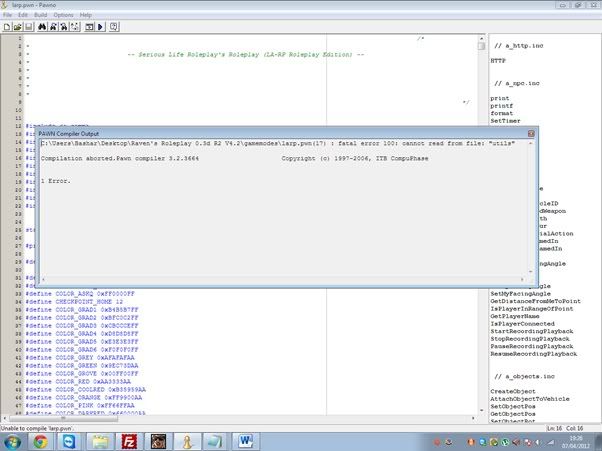This screenshot has width=602, height=451.
Task: Close the PAWN Compiler Output window
Action: pos(531,134)
